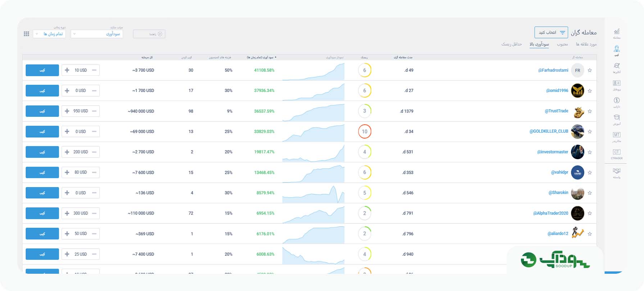Select the High Profitability (سودآوری بالا) tab
This screenshot has height=291, width=644.
tap(539, 44)
